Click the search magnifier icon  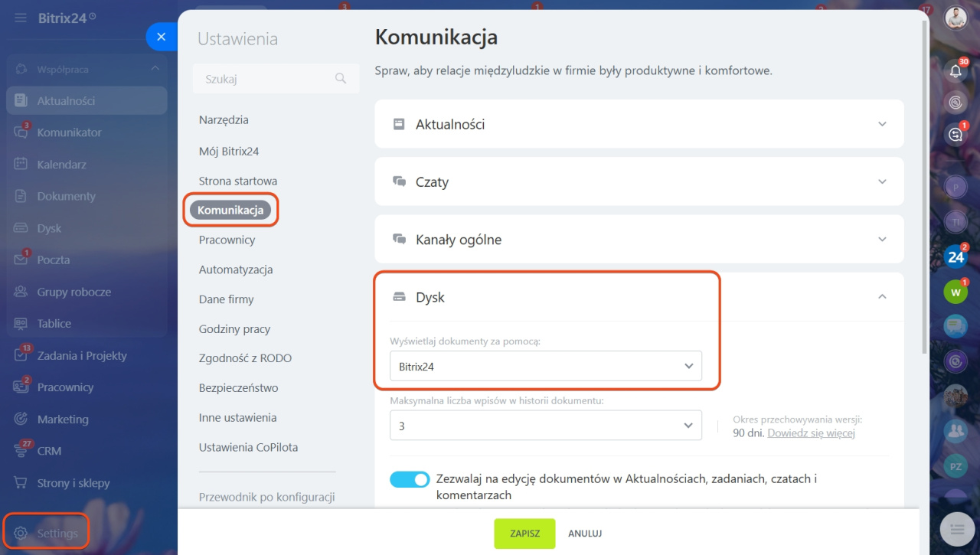tap(341, 79)
